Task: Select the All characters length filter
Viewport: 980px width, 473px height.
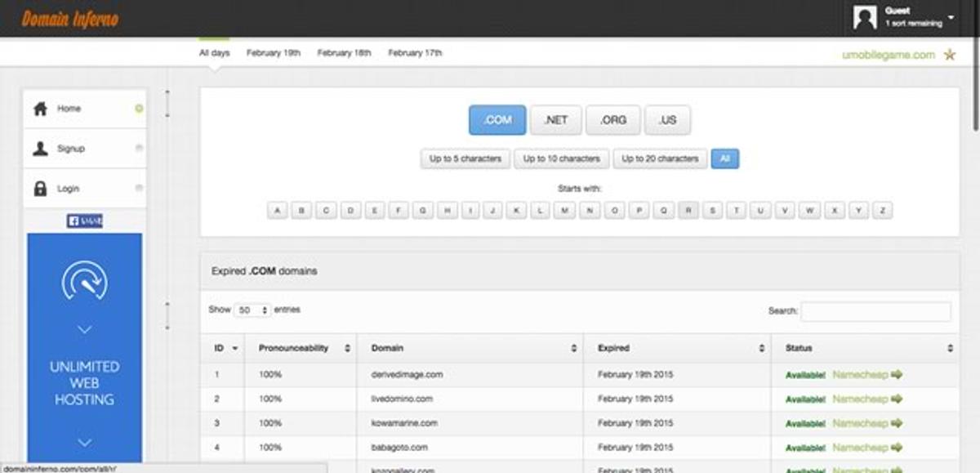Action: pyautogui.click(x=724, y=158)
